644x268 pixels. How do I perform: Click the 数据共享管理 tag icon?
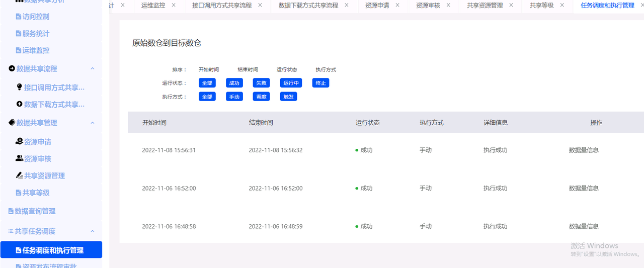(x=12, y=122)
